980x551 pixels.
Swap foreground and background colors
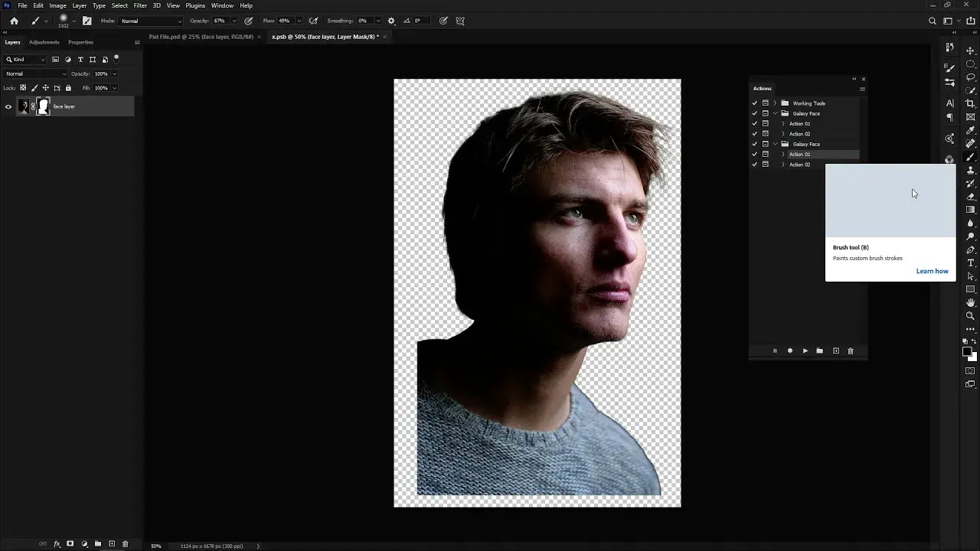point(975,341)
